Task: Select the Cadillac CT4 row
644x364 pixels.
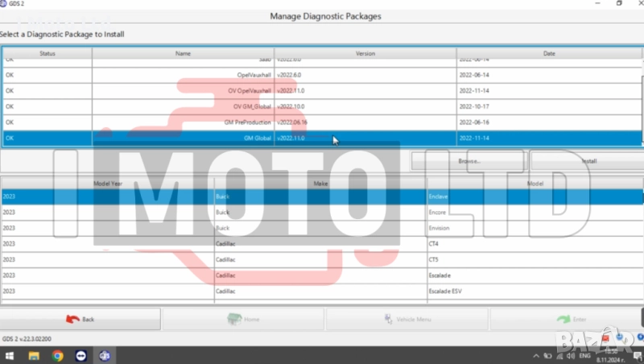Action: click(322, 244)
